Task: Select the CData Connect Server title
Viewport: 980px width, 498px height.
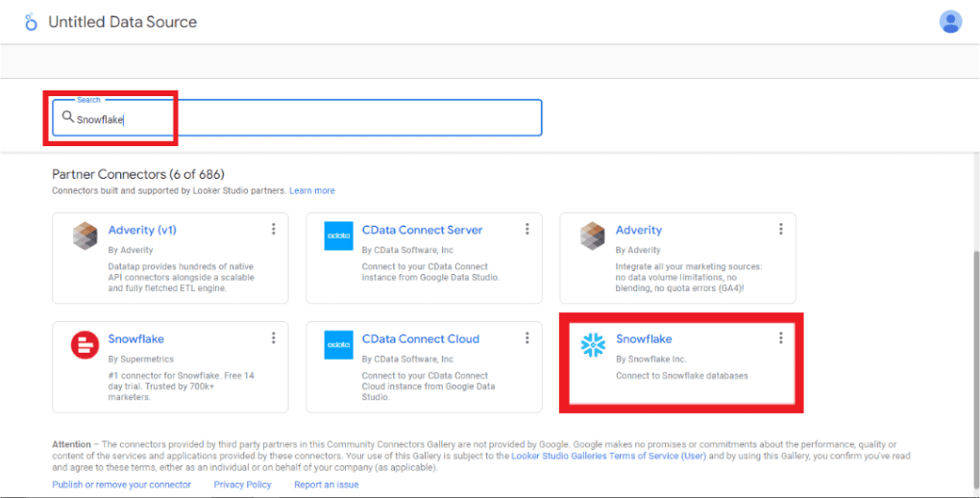Action: tap(423, 230)
